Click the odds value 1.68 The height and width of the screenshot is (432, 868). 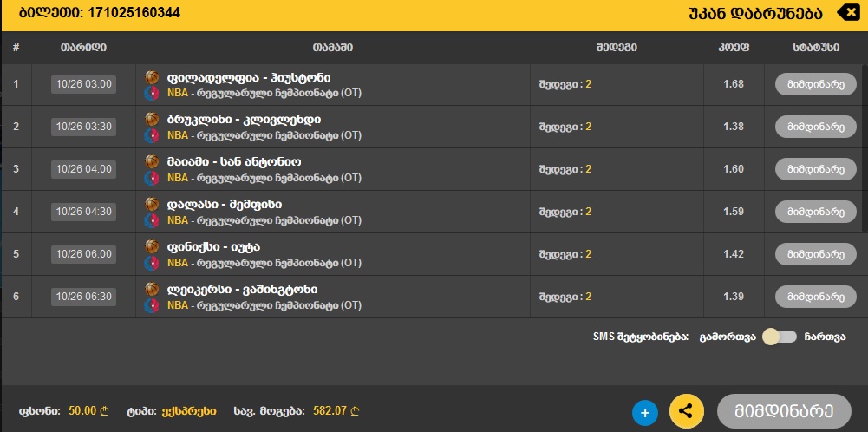click(x=734, y=84)
